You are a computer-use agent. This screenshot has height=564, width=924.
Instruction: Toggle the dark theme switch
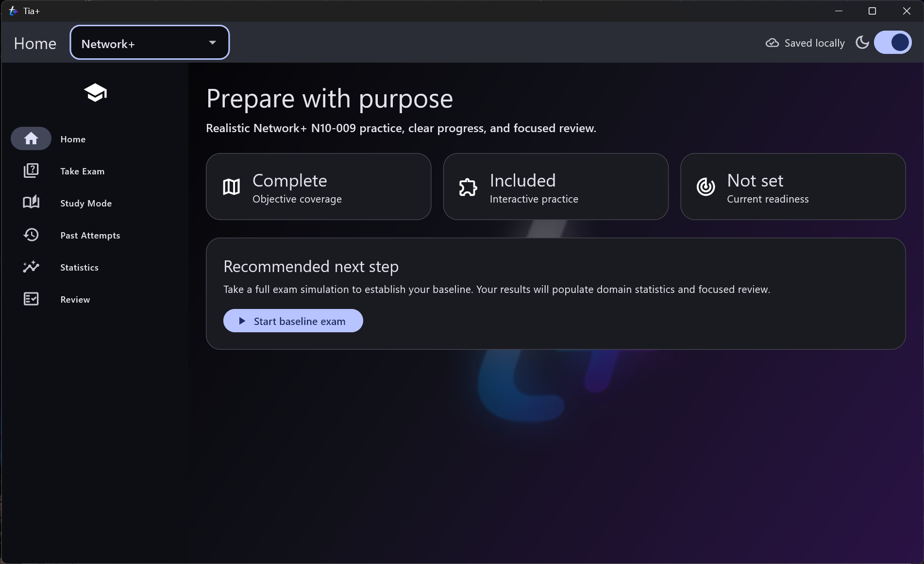tap(892, 43)
